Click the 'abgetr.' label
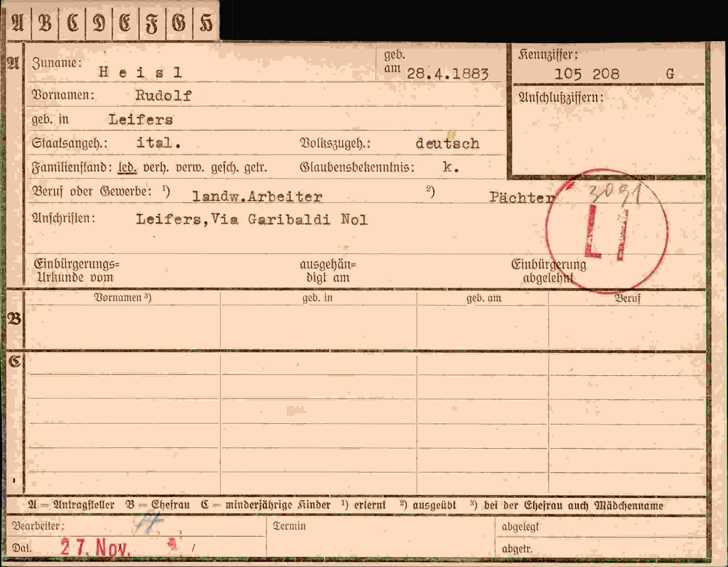 tap(517, 549)
